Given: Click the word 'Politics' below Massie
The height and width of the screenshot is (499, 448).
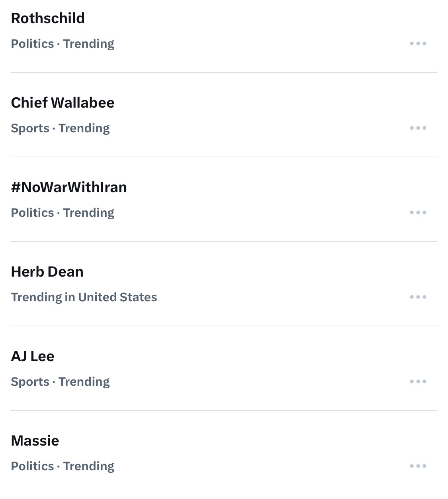Looking at the screenshot, I should [x=32, y=466].
